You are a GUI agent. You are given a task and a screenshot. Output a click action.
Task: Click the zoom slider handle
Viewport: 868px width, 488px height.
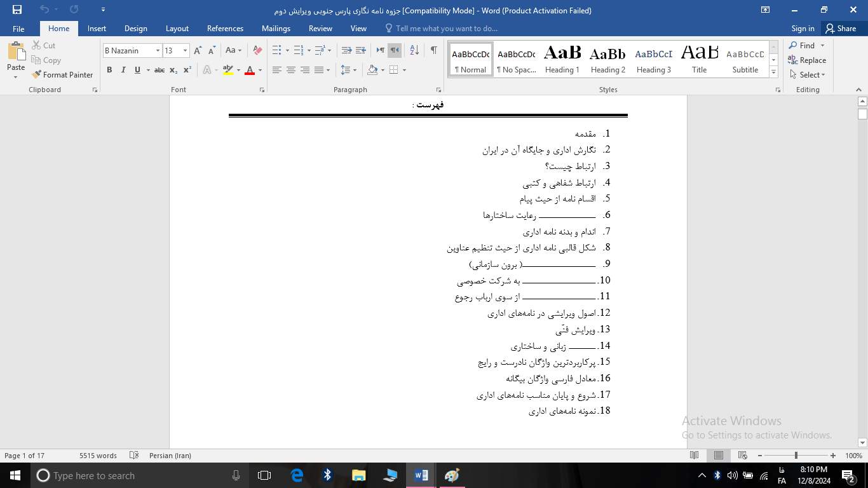(796, 456)
